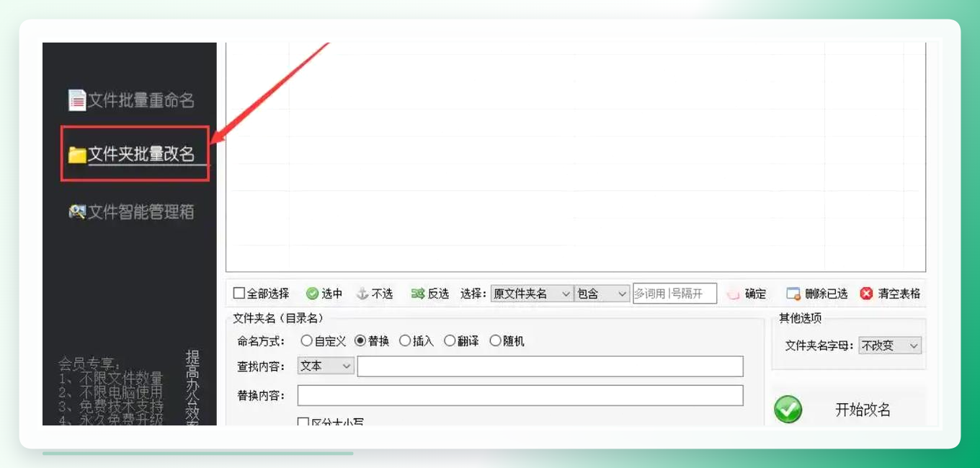Click the 选中 button label
980x468 pixels.
pyautogui.click(x=332, y=293)
